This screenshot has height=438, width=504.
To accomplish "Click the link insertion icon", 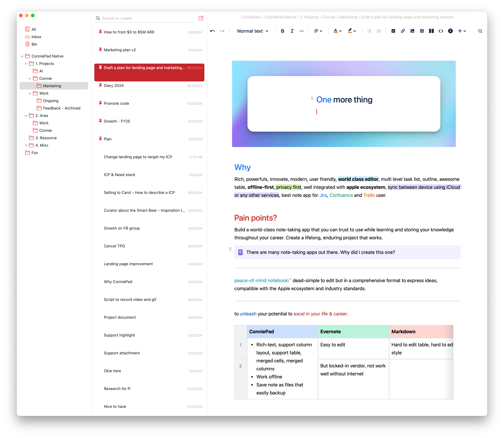I will point(403,31).
